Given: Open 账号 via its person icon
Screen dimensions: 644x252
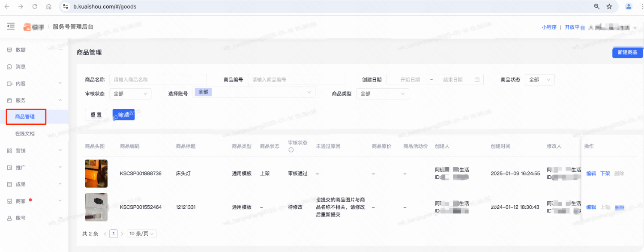Looking at the screenshot, I should coord(9,217).
